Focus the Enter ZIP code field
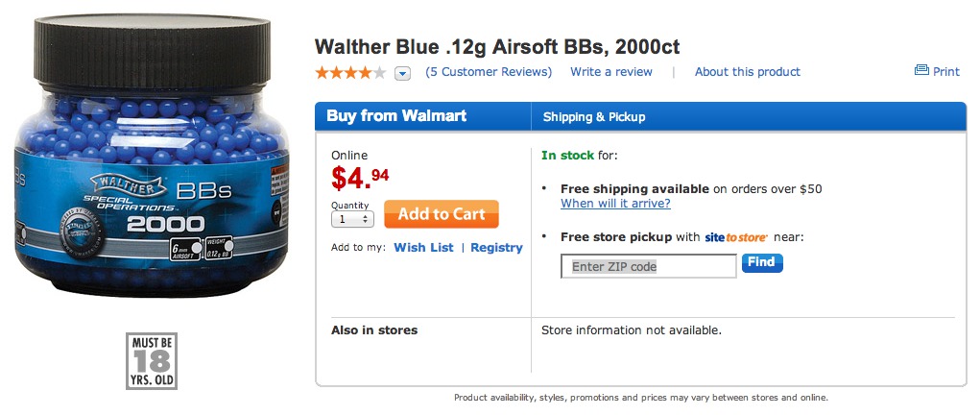The image size is (980, 415). click(649, 266)
